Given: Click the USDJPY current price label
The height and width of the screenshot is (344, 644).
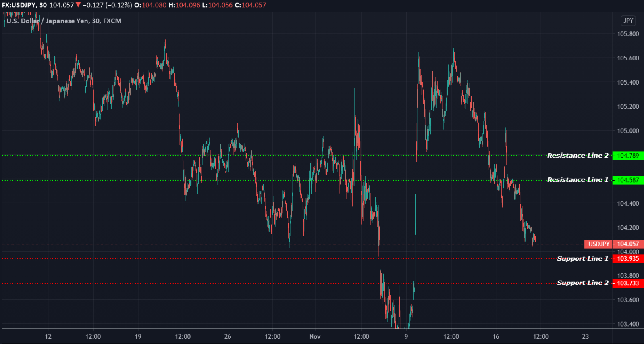Looking at the screenshot, I should pyautogui.click(x=599, y=244).
